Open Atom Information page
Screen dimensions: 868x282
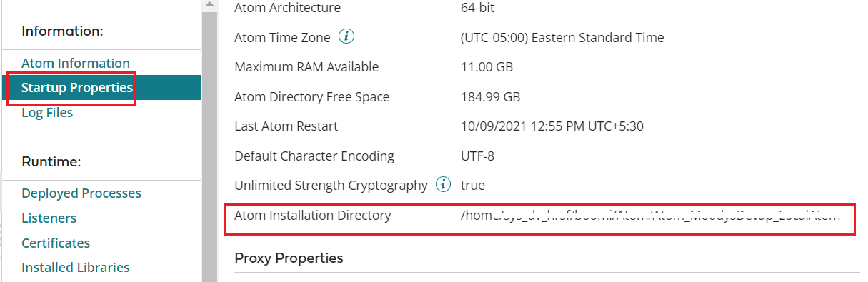click(x=76, y=63)
